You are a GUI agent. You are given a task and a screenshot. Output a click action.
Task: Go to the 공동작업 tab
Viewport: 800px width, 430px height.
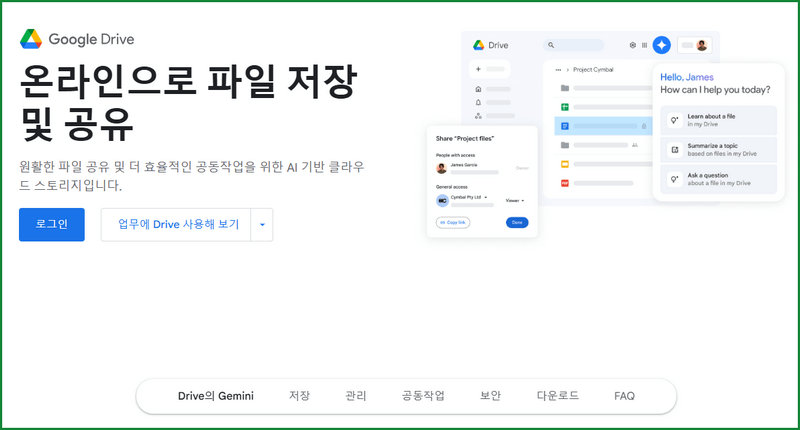click(x=423, y=396)
